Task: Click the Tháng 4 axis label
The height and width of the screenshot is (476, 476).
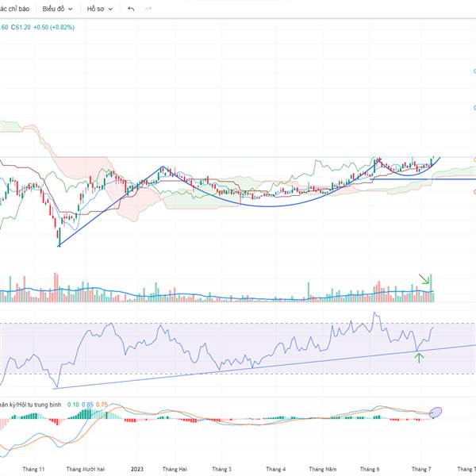Action: [275, 469]
